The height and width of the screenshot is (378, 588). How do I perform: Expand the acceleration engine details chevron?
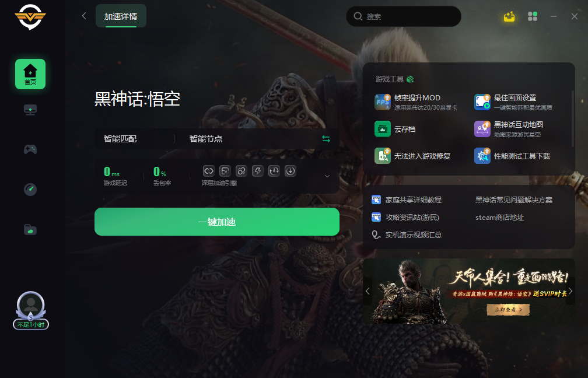coord(327,176)
